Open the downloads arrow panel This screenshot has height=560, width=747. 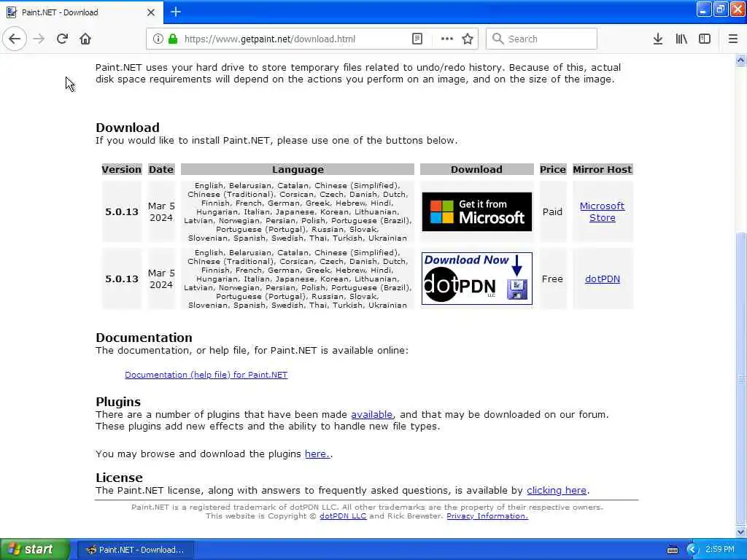click(x=658, y=39)
